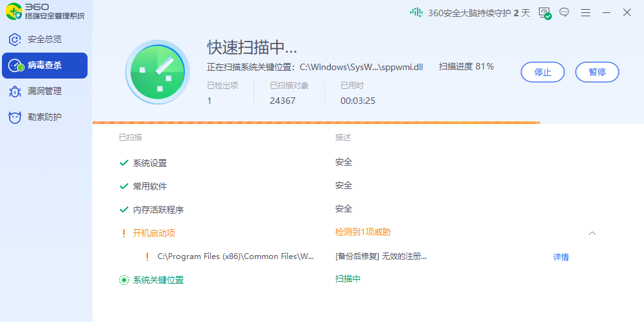The width and height of the screenshot is (644, 322).
Task: Select the 病毒查杀 virus scan tab
Action: (x=44, y=66)
